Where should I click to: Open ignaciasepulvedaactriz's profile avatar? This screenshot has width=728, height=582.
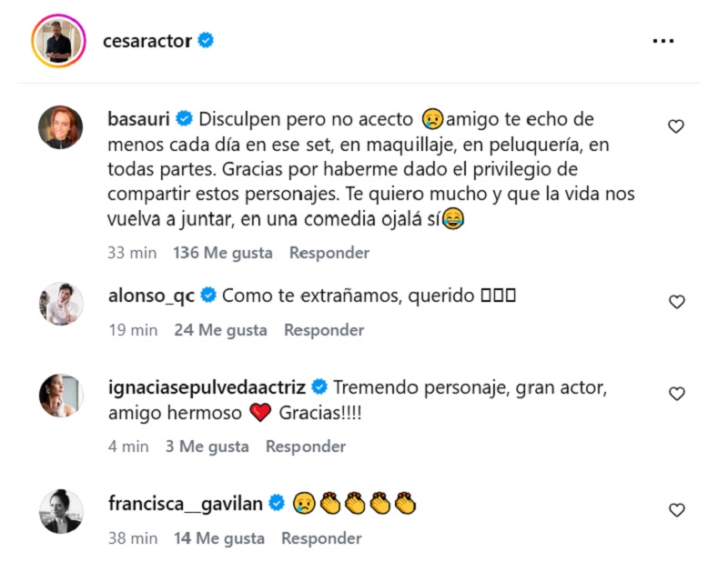point(61,395)
